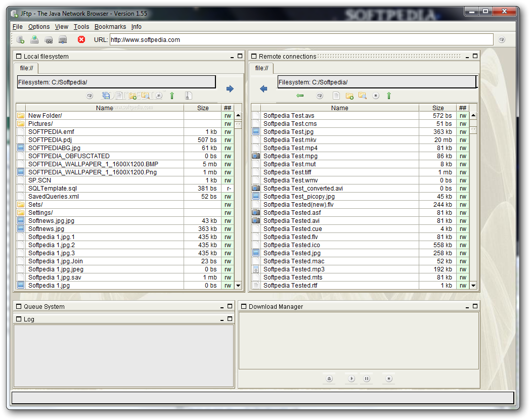Click the Local filesystem path field

(x=116, y=82)
